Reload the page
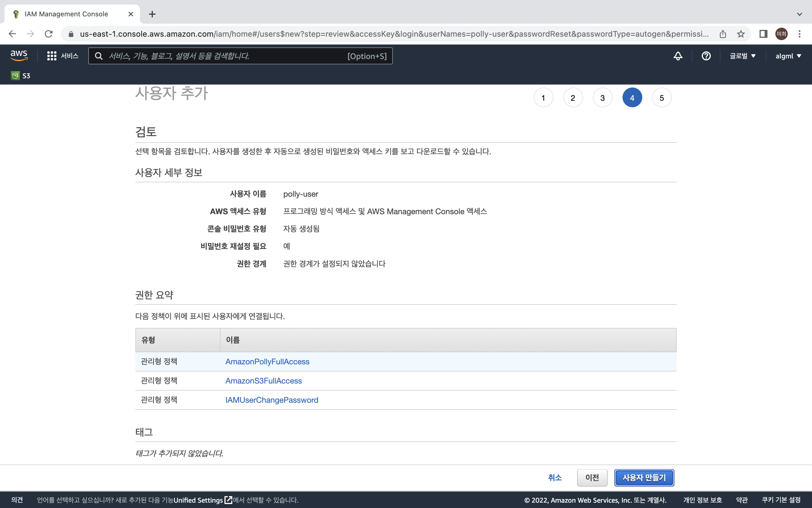Viewport: 812px width, 508px height. (x=49, y=34)
